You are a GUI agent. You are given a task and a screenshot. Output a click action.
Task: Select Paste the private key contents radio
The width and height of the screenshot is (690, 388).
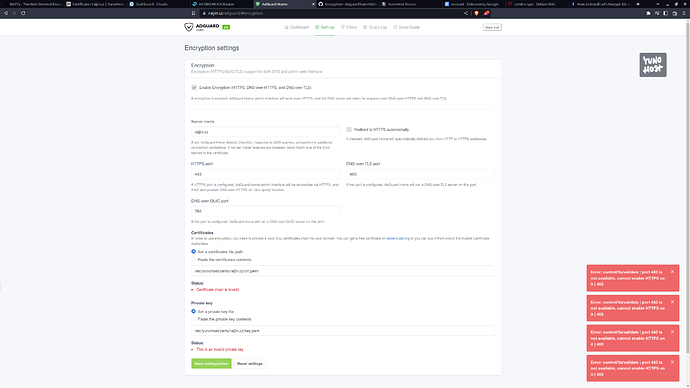[x=194, y=319]
